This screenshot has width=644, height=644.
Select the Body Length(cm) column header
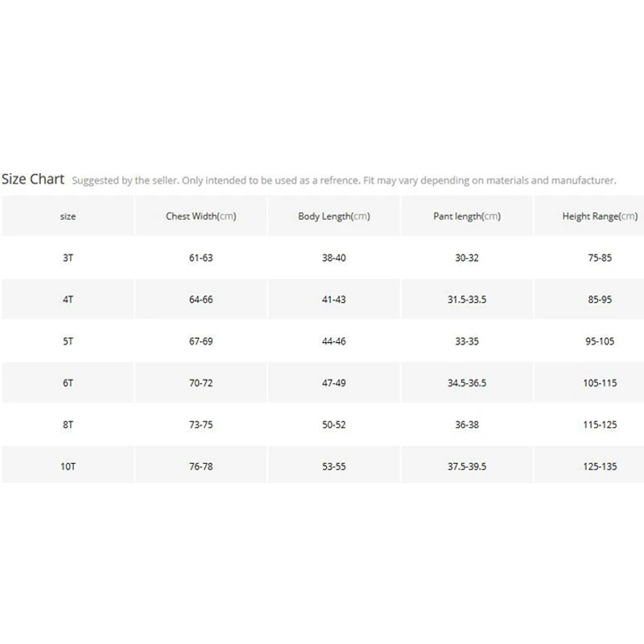(334, 216)
